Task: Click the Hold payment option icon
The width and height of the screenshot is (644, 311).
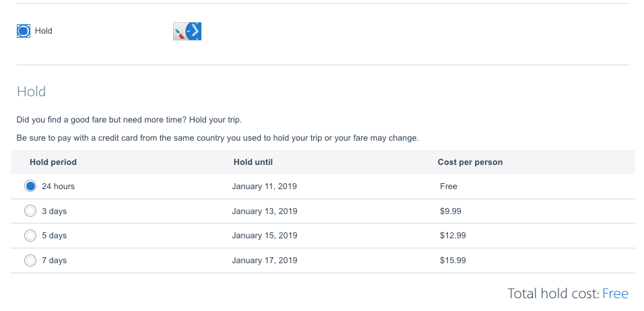Action: (188, 31)
